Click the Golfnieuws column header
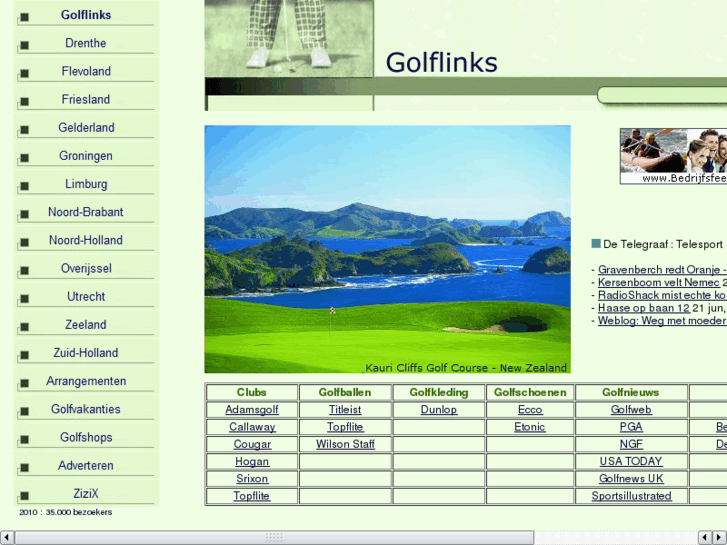 pyautogui.click(x=631, y=392)
